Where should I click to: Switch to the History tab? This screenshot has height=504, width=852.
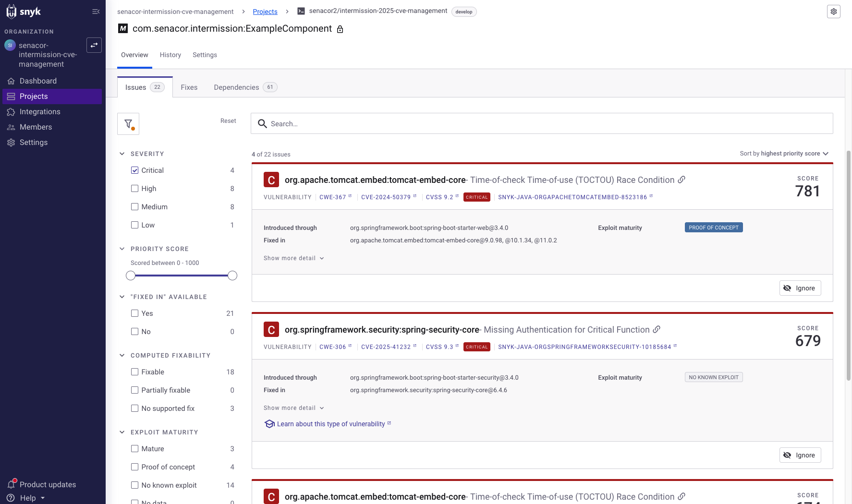coord(170,55)
